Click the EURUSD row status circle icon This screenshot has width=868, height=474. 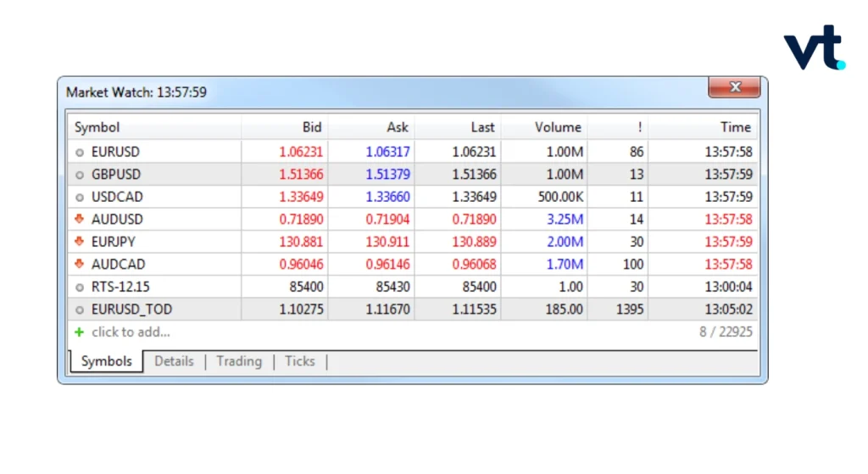(x=80, y=153)
